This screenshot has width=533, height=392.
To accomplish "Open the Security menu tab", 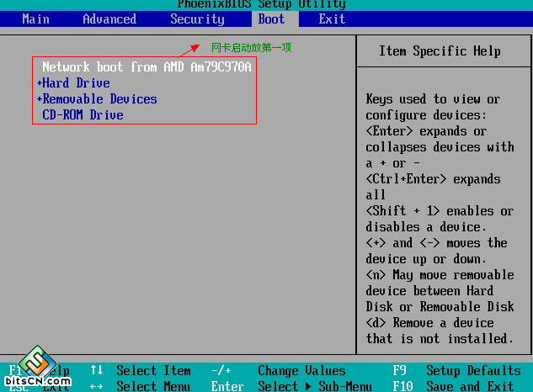I will point(197,19).
